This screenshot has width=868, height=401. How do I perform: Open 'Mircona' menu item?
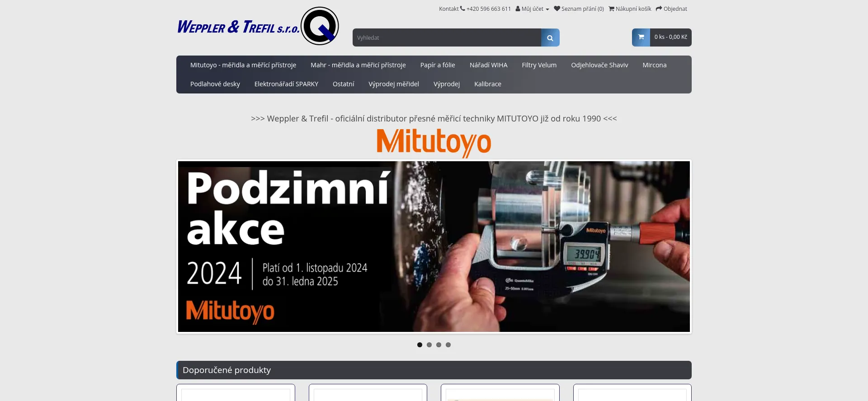(654, 65)
